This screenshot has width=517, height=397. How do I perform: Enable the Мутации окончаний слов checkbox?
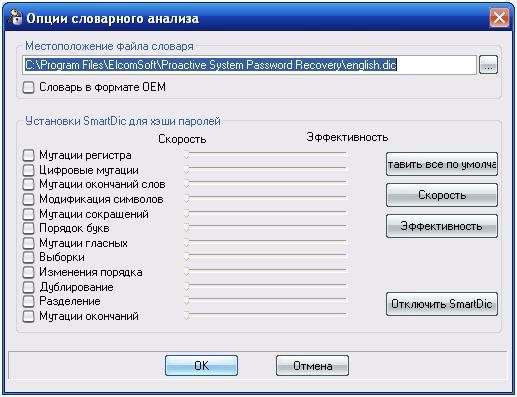click(x=28, y=184)
